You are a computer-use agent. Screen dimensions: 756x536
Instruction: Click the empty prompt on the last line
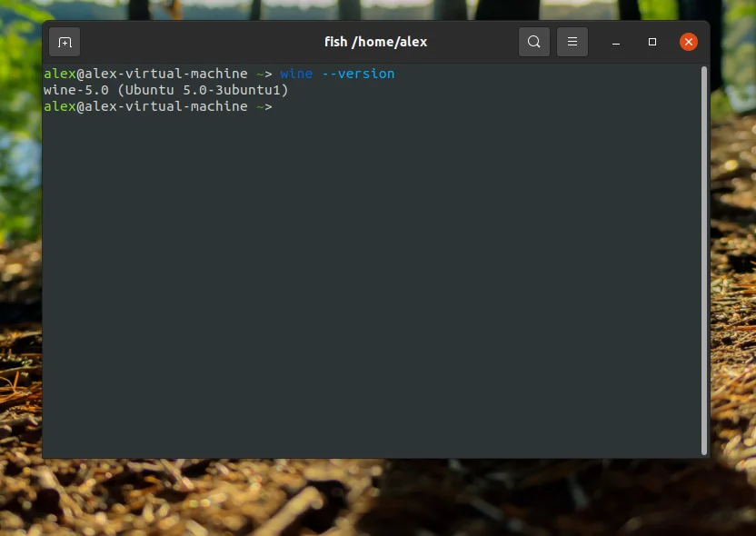(x=158, y=106)
